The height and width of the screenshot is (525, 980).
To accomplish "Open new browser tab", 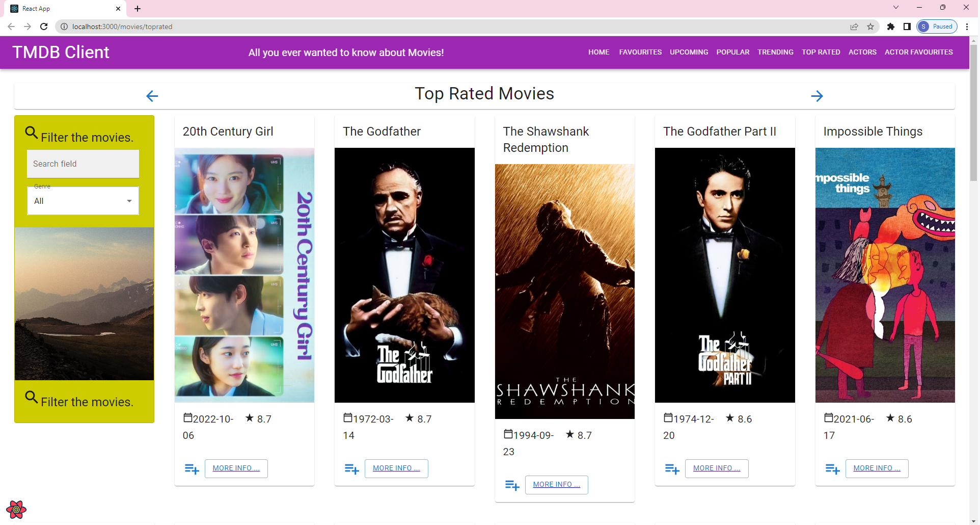I will (138, 9).
